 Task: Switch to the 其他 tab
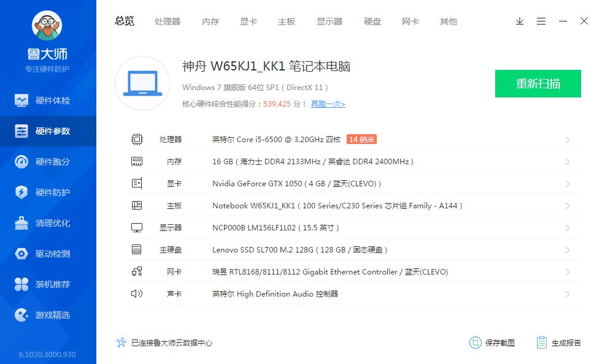tap(449, 21)
